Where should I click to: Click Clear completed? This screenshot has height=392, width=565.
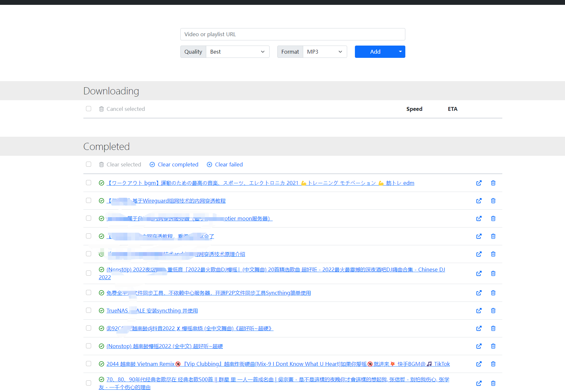177,164
